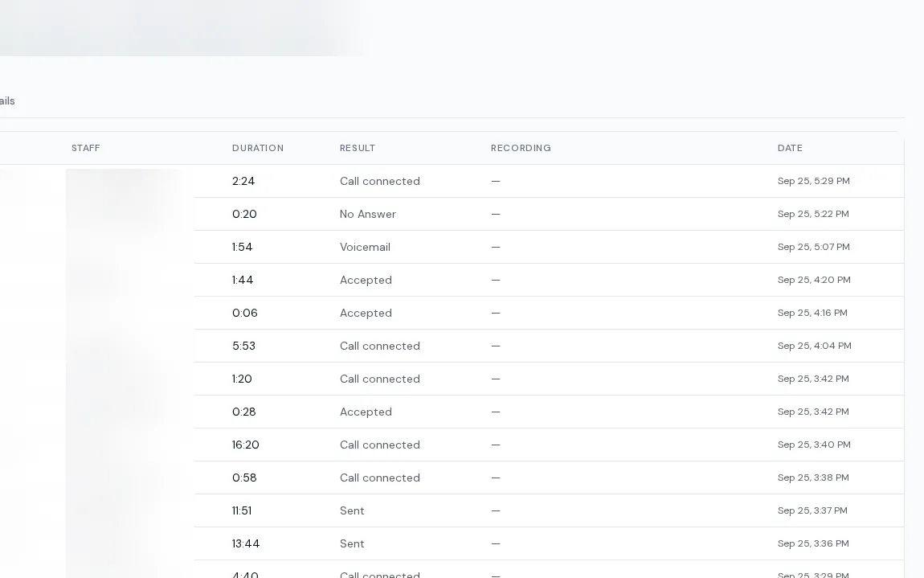Select the 11:51 duration cell

[242, 511]
